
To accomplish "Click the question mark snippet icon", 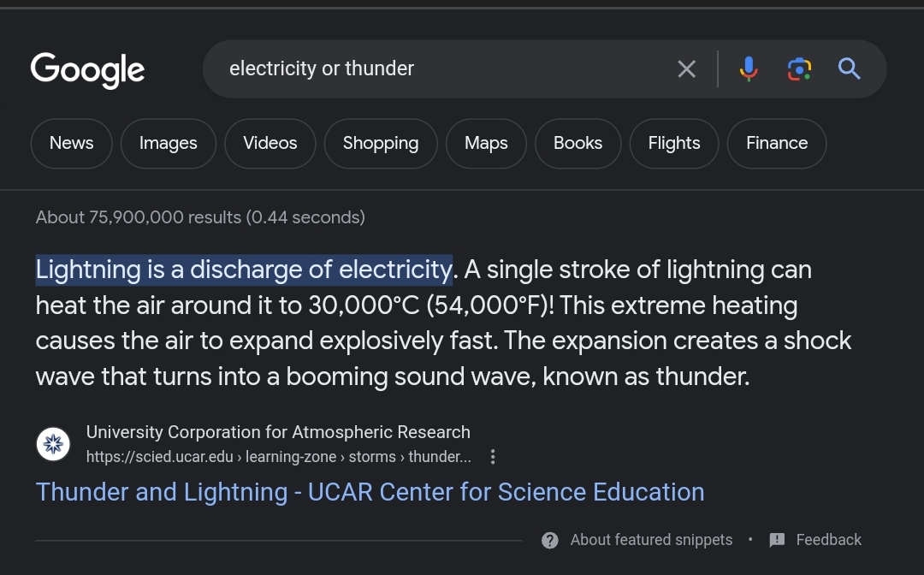I will [550, 540].
